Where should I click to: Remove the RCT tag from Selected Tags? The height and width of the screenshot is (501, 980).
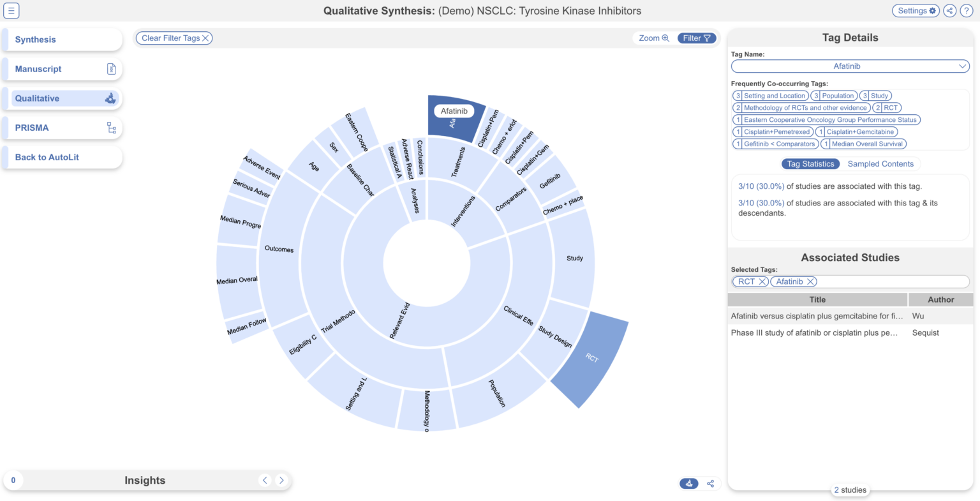[x=762, y=281]
